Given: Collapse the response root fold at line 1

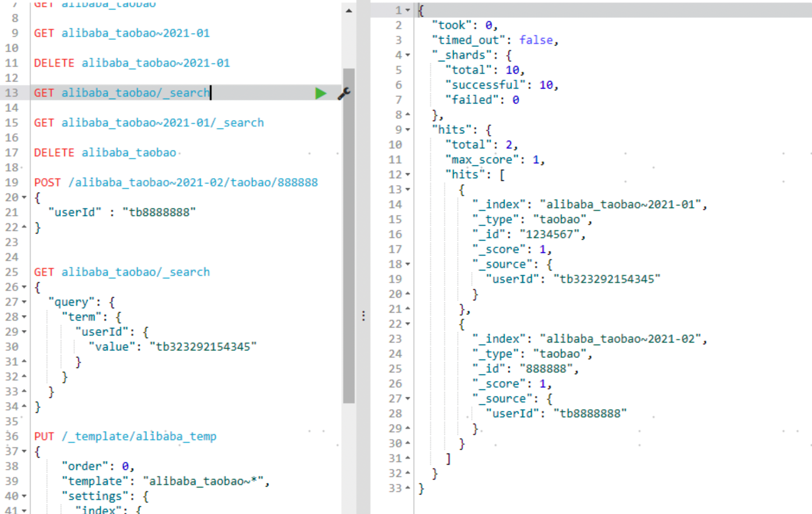Looking at the screenshot, I should point(408,10).
